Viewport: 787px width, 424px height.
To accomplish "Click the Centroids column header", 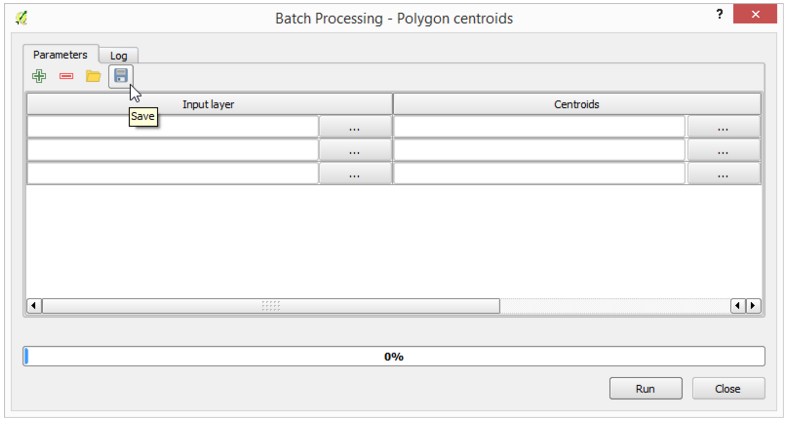I will 577,104.
